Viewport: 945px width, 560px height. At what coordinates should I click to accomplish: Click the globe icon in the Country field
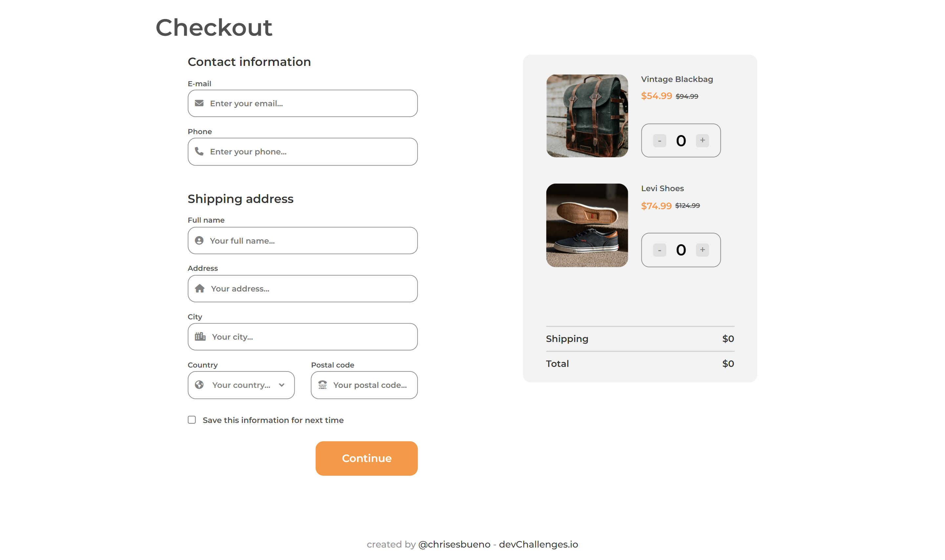coord(199,385)
